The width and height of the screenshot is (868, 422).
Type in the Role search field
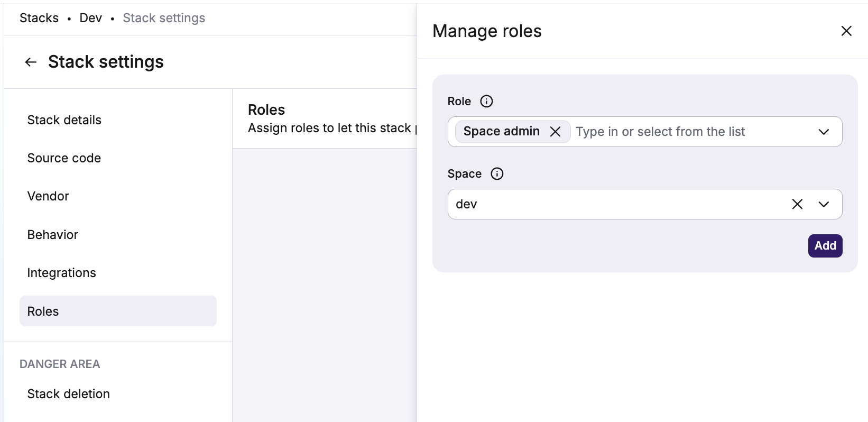coord(687,132)
